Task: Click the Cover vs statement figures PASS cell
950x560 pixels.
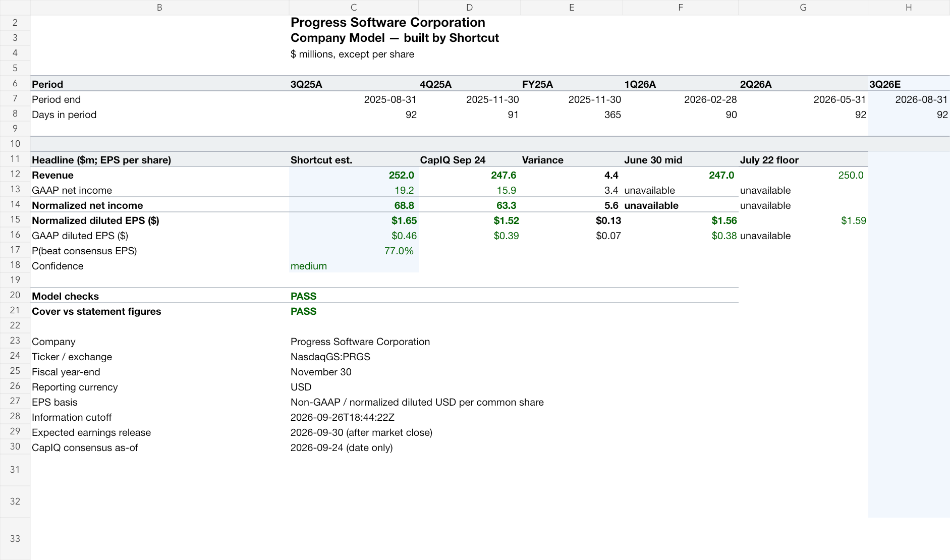Action: [x=304, y=311]
